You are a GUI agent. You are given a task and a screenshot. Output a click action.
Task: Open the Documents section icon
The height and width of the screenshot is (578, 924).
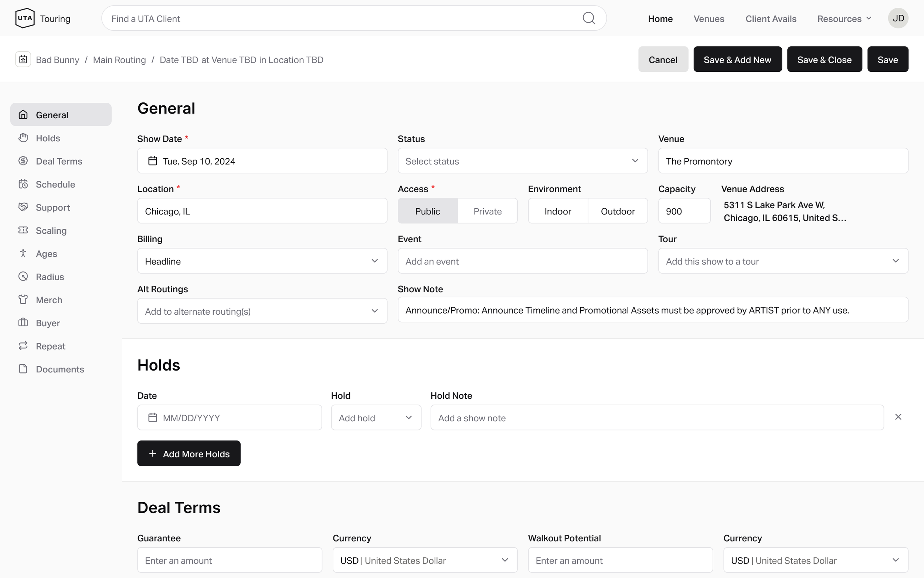point(23,369)
